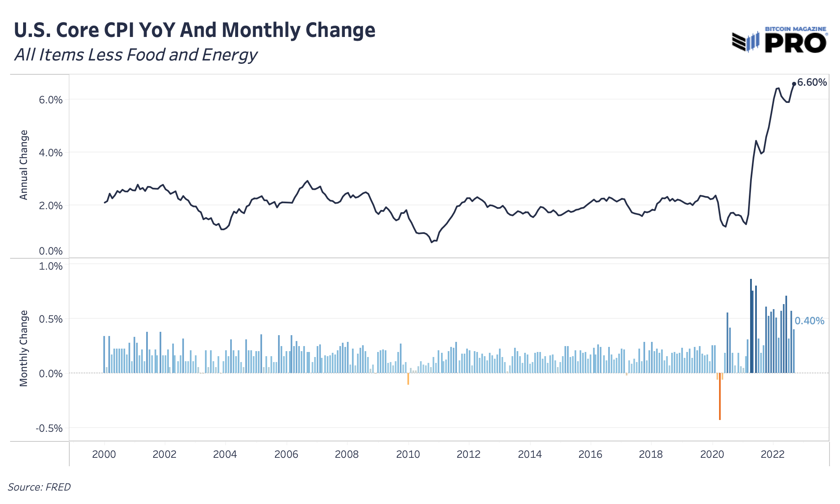The height and width of the screenshot is (504, 840).
Task: Click the "Annual Change" axis title
Action: [24, 165]
